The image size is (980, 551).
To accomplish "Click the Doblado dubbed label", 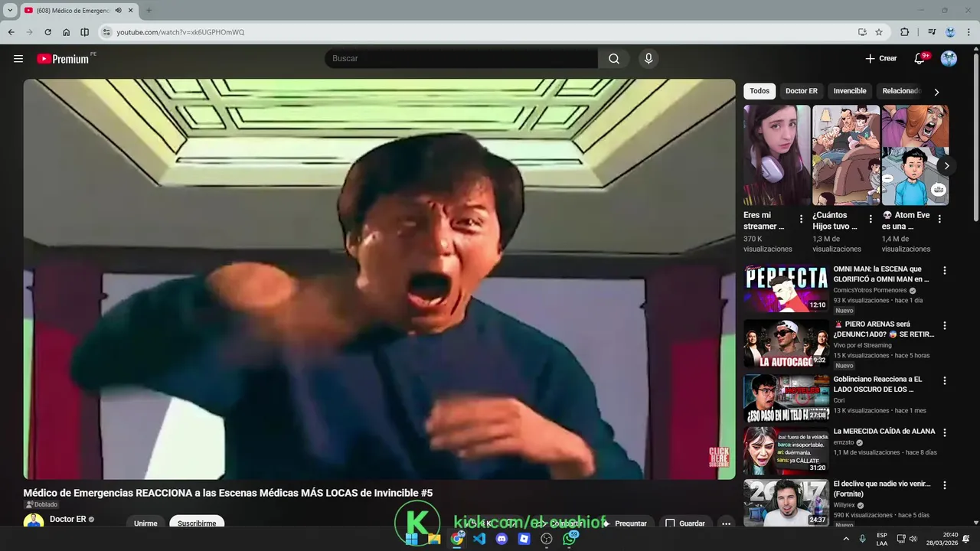I will pyautogui.click(x=41, y=505).
